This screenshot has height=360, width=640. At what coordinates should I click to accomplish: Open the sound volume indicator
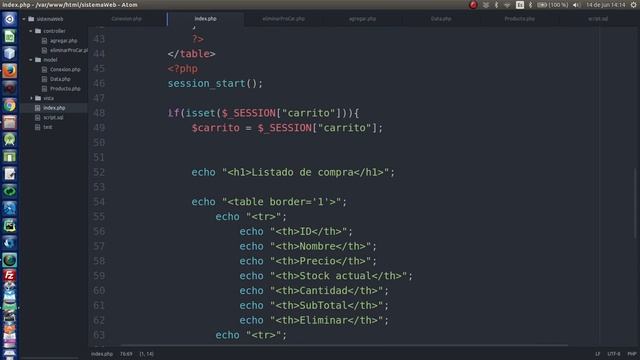pyautogui.click(x=576, y=5)
